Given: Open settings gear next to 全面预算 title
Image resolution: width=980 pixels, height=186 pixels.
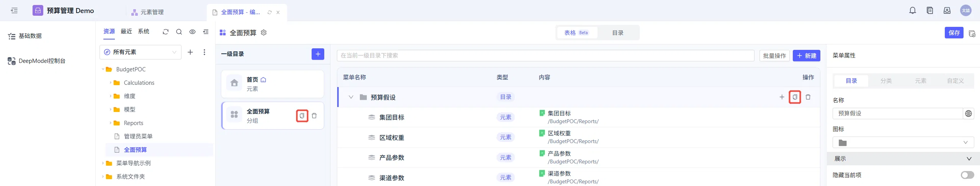Looking at the screenshot, I should click(x=264, y=33).
